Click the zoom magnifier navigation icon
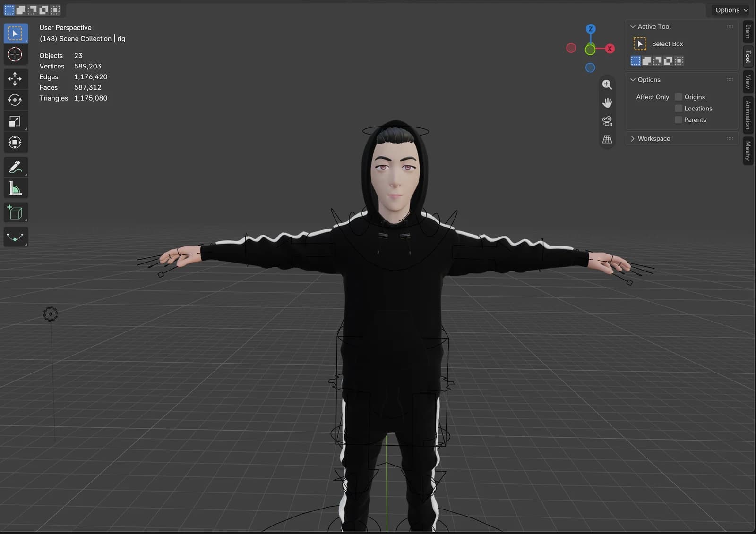The height and width of the screenshot is (534, 756). 607,85
